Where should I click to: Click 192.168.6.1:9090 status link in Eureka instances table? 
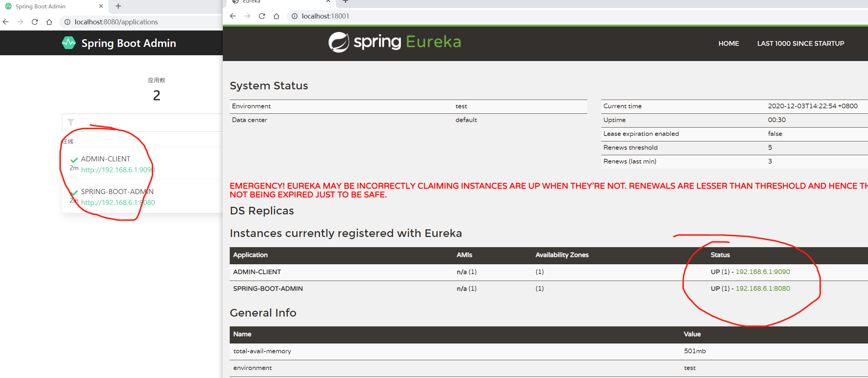point(763,272)
